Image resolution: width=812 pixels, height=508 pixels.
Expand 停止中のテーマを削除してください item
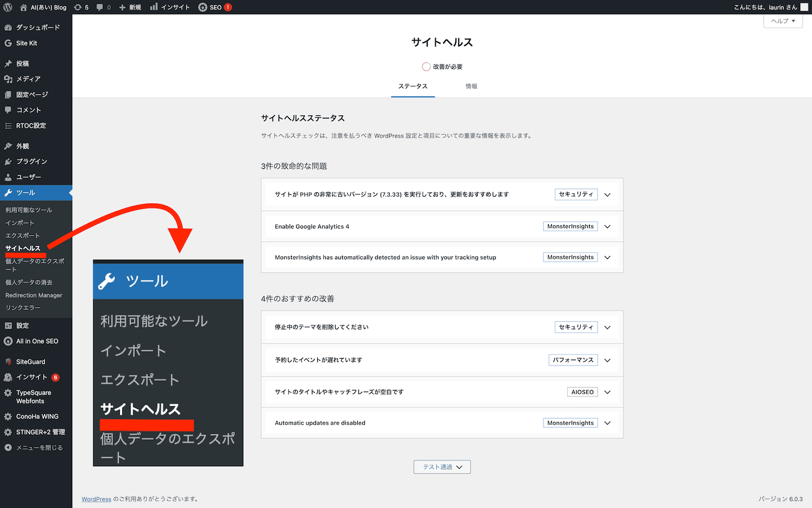click(x=442, y=327)
